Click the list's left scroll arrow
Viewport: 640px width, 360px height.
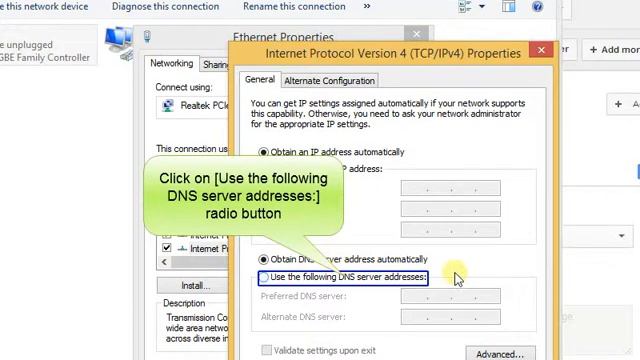click(x=164, y=262)
